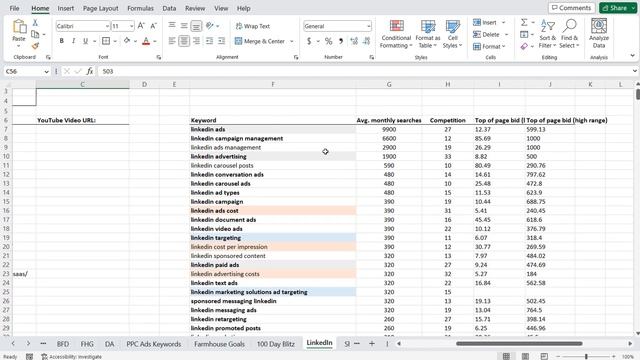The image size is (640, 360).
Task: Toggle Underline formatting
Action: [85, 41]
